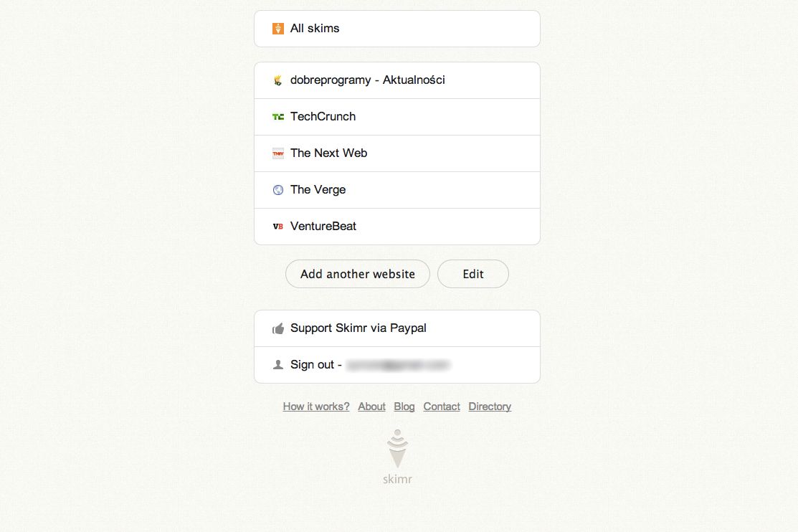Select The Next Web feed
Viewport: 798px width, 532px height.
click(397, 153)
